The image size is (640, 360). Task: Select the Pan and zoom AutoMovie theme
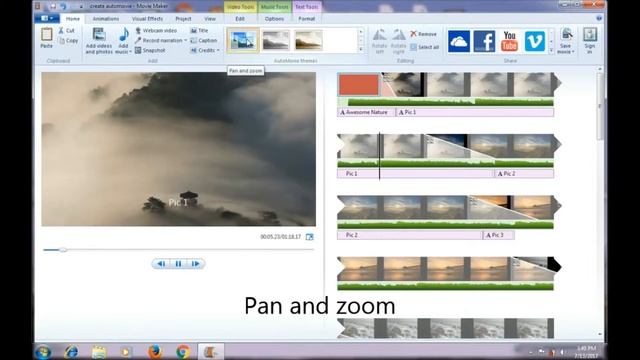tap(243, 40)
